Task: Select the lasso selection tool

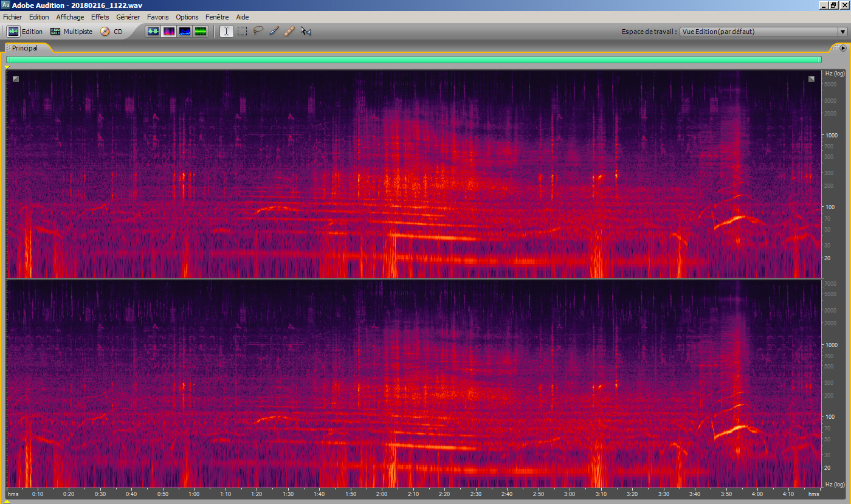Action: [x=258, y=32]
